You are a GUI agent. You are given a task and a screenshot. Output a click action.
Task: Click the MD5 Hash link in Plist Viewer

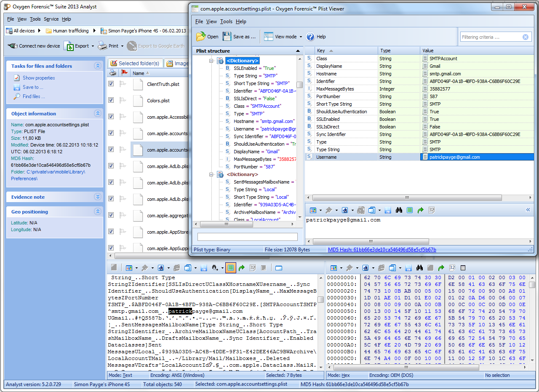[382, 250]
